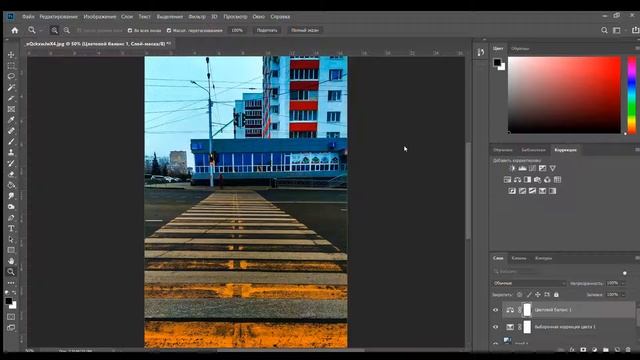Add a Hue/Saturation adjustment

coord(507,180)
